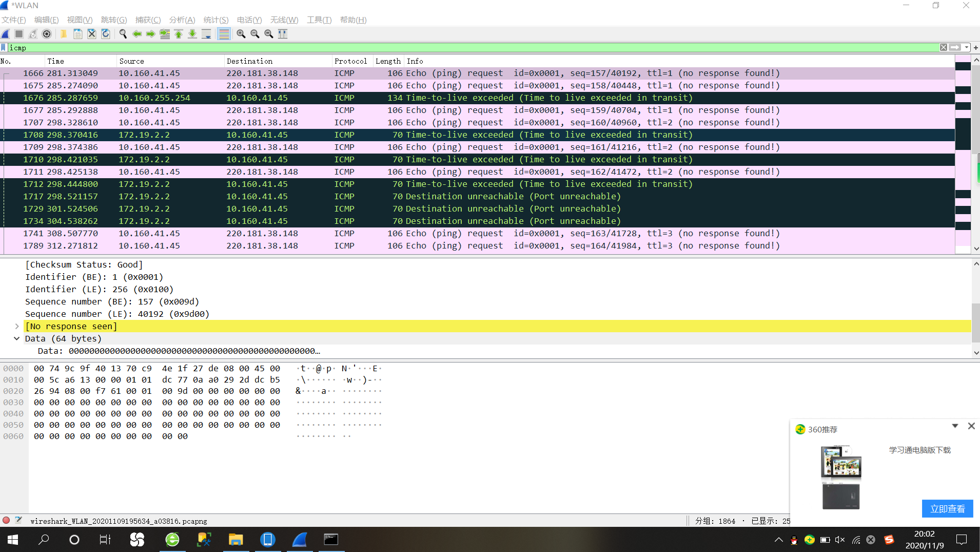Open the Windows notification center
The image size is (980, 552).
pos(962,540)
